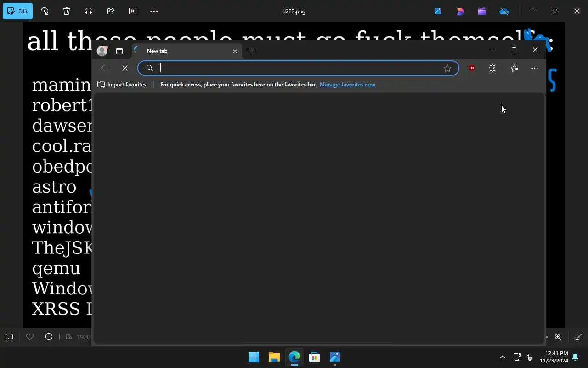Click the Print icon in Photos
The width and height of the screenshot is (588, 368).
coord(89,11)
